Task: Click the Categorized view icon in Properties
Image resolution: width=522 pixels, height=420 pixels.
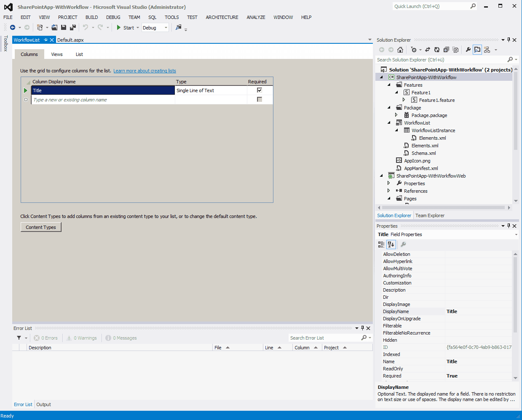Action: (381, 245)
